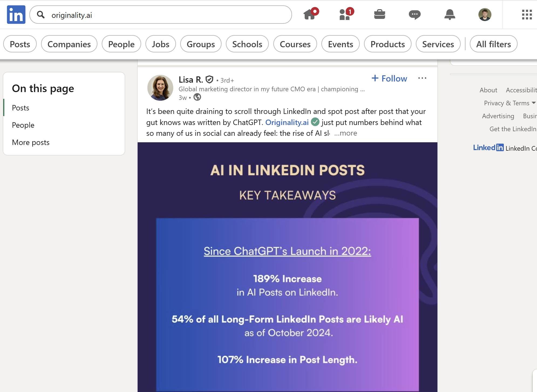Open the Originality.ai company link

[x=287, y=122]
